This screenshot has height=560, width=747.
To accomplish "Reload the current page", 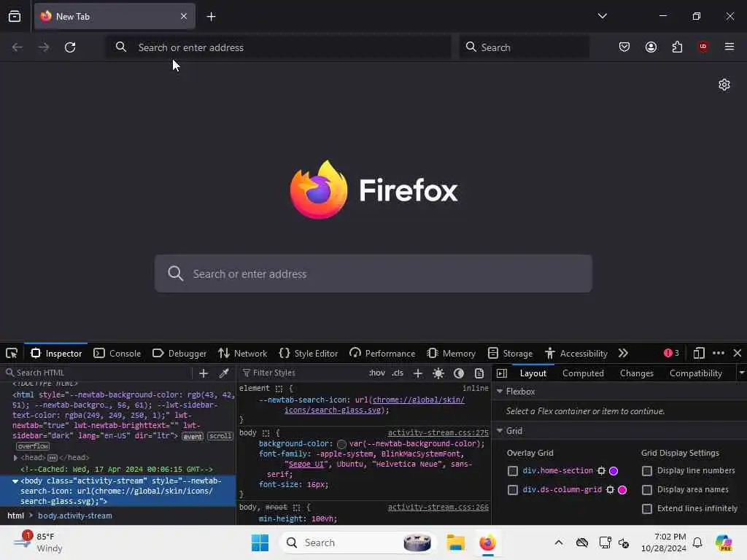I will [70, 47].
